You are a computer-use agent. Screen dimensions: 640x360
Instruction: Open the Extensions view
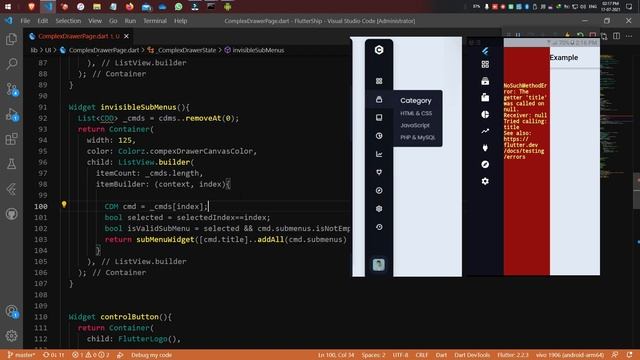click(11, 139)
